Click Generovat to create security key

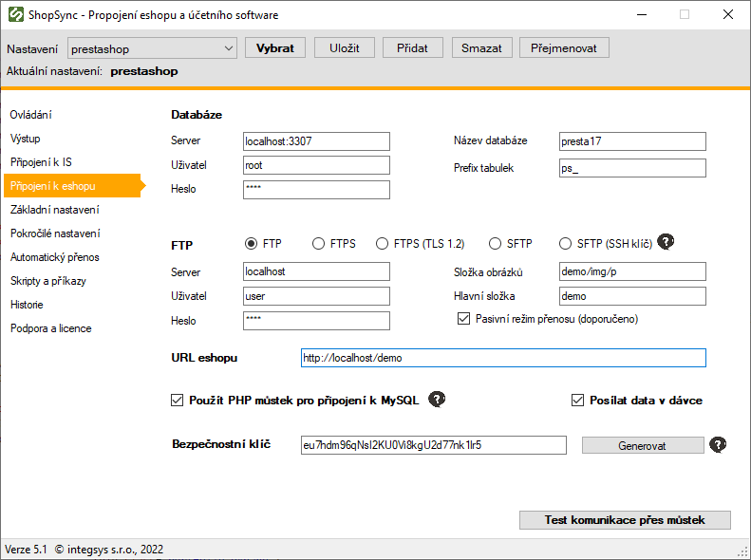[642, 445]
